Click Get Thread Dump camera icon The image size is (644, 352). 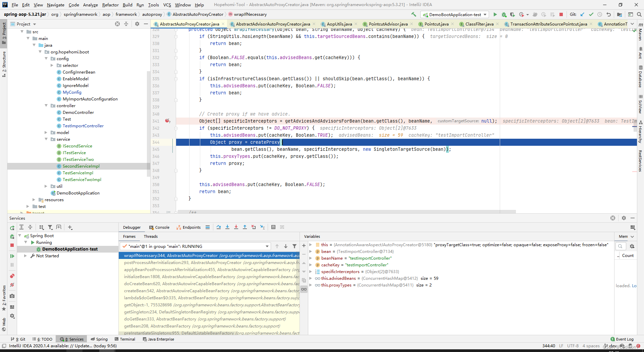[x=12, y=296]
